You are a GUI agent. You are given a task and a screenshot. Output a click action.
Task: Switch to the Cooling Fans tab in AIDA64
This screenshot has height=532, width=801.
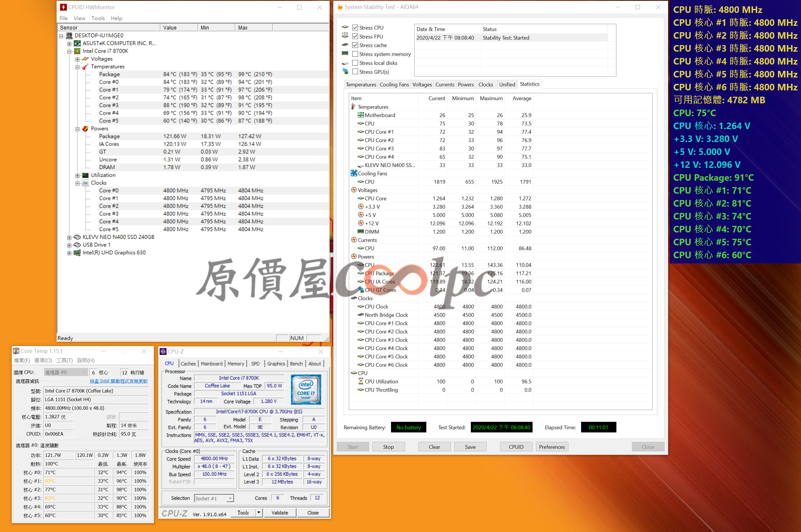pos(394,84)
